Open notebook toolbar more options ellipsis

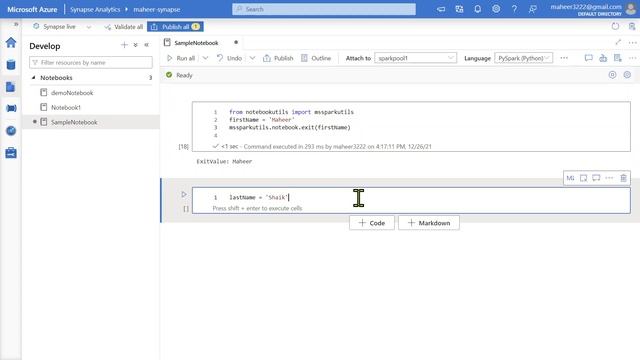click(x=564, y=58)
